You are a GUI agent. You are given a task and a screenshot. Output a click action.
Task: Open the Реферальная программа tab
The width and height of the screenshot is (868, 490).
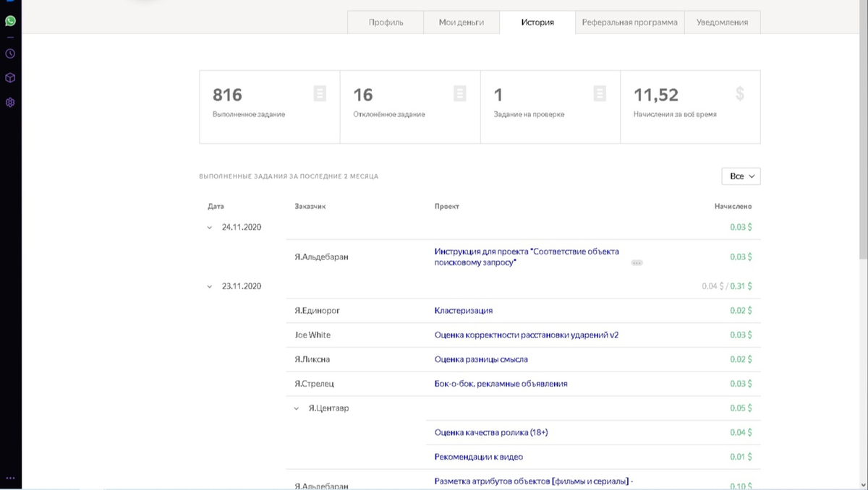630,22
